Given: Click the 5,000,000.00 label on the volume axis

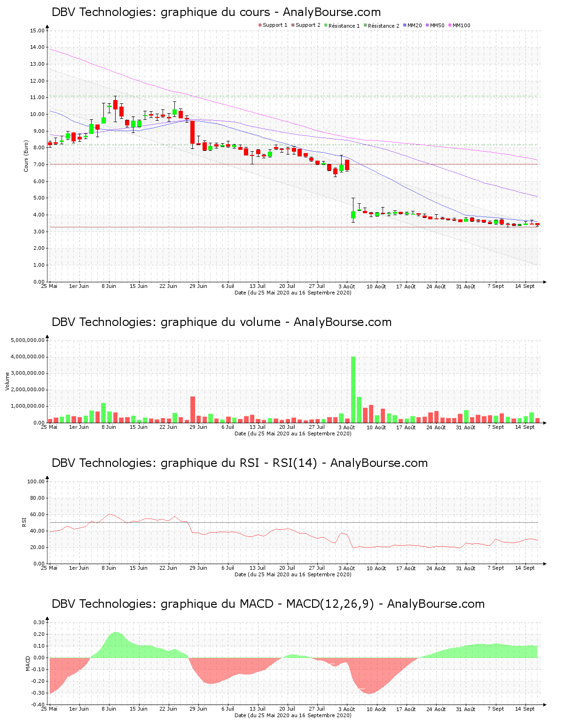Looking at the screenshot, I should click(x=27, y=340).
